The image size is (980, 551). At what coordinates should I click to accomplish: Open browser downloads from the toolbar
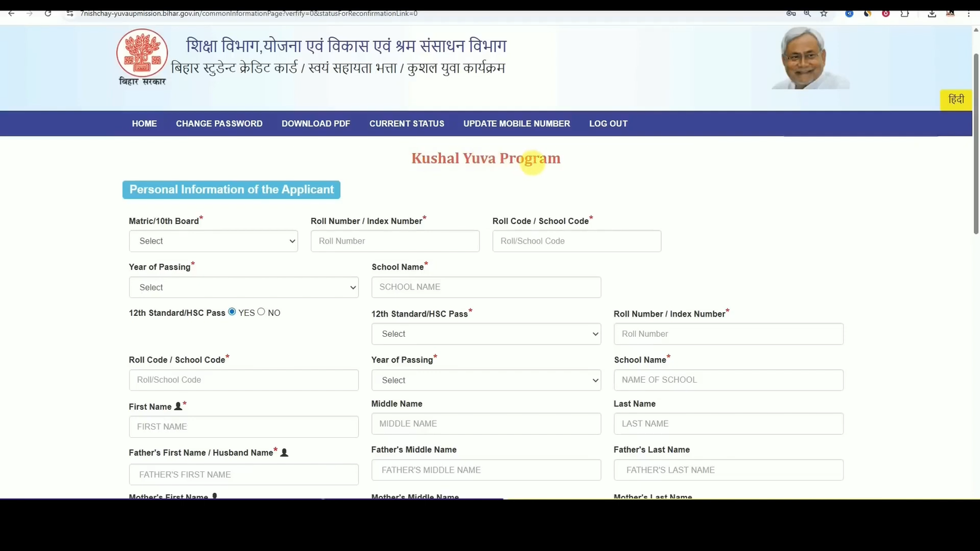tap(932, 13)
